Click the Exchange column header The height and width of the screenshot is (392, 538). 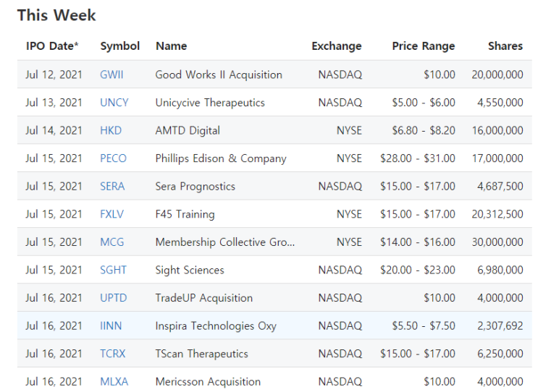coord(337,46)
